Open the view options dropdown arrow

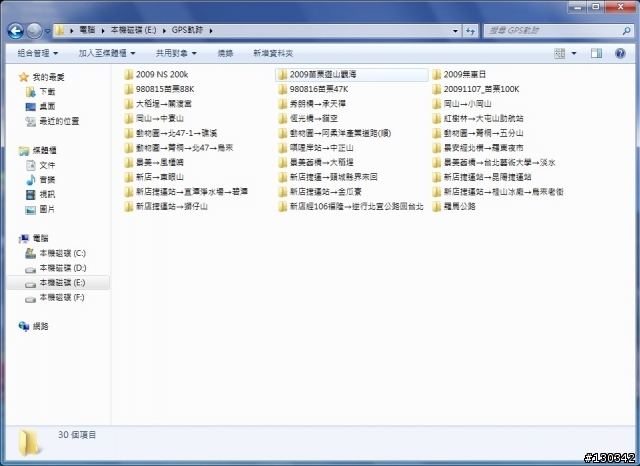point(573,53)
